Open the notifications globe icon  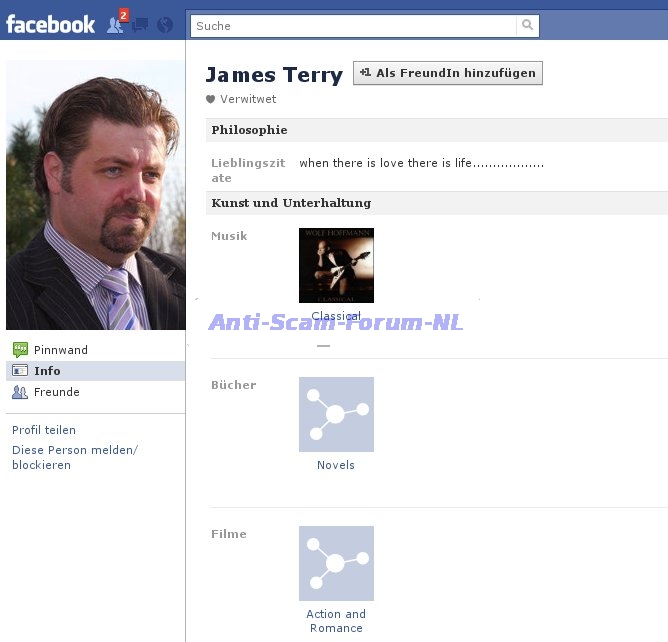click(165, 25)
